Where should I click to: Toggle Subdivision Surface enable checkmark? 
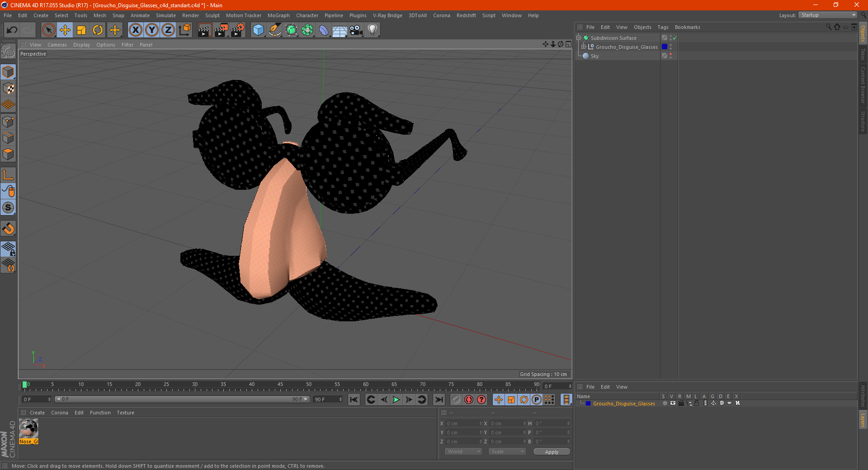click(x=675, y=38)
